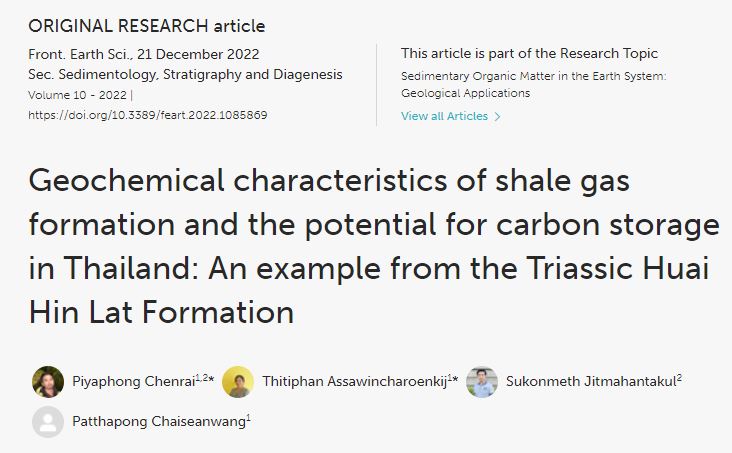The height and width of the screenshot is (453, 732).
Task: Click the article title about shale gas
Action: click(x=373, y=246)
